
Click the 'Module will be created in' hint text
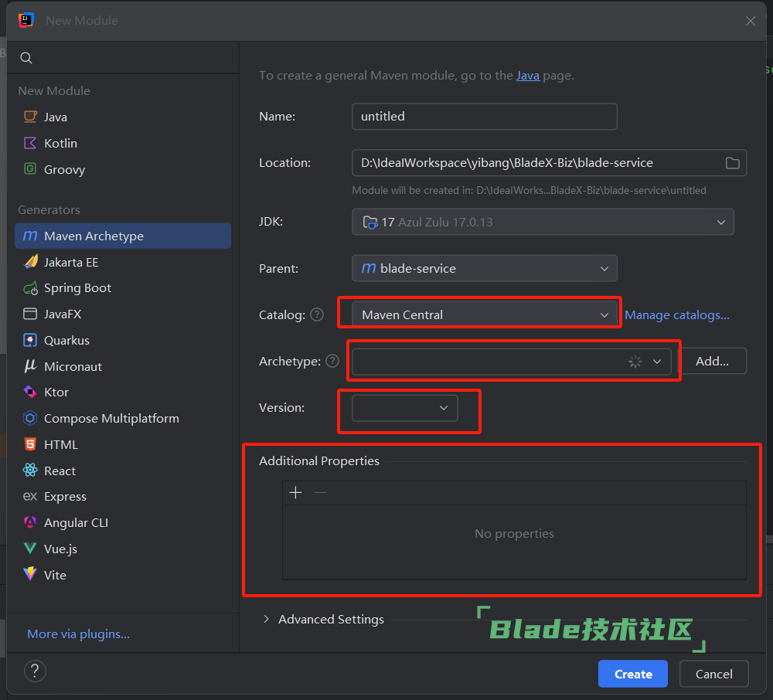coord(529,190)
